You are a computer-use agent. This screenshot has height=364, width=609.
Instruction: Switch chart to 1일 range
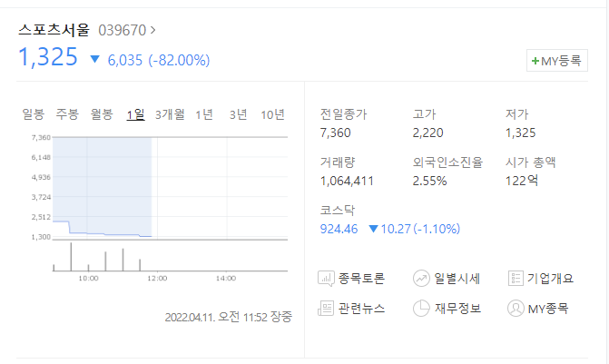[x=135, y=114]
